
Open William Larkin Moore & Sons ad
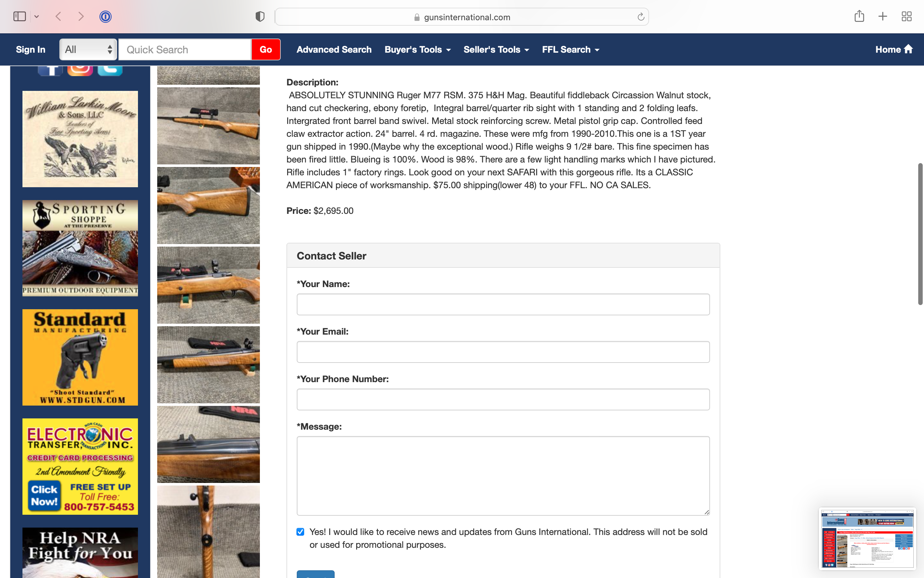tap(80, 139)
